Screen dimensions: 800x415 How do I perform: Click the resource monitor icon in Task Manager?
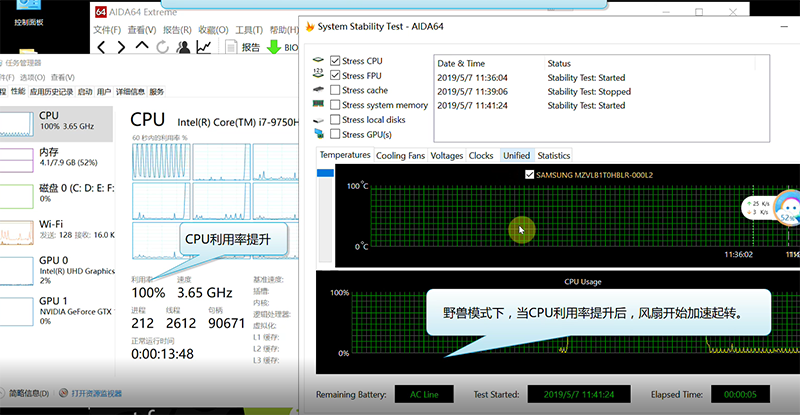pyautogui.click(x=64, y=393)
